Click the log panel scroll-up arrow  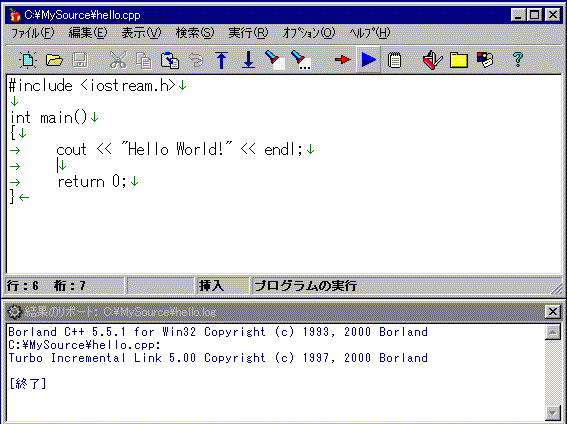(553, 332)
